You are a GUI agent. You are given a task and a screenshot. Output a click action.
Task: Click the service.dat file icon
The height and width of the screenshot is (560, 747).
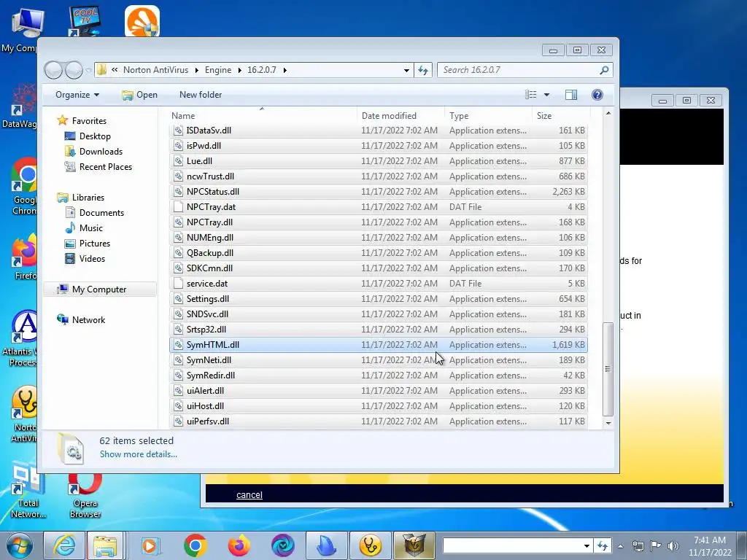(x=178, y=284)
